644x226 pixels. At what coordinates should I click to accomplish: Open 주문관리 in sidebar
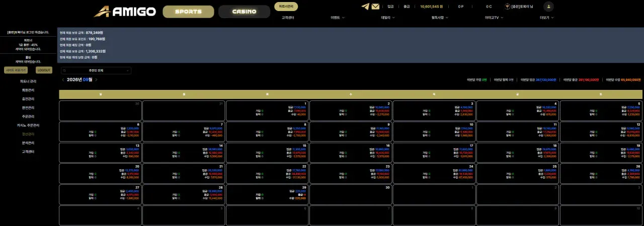click(x=28, y=117)
